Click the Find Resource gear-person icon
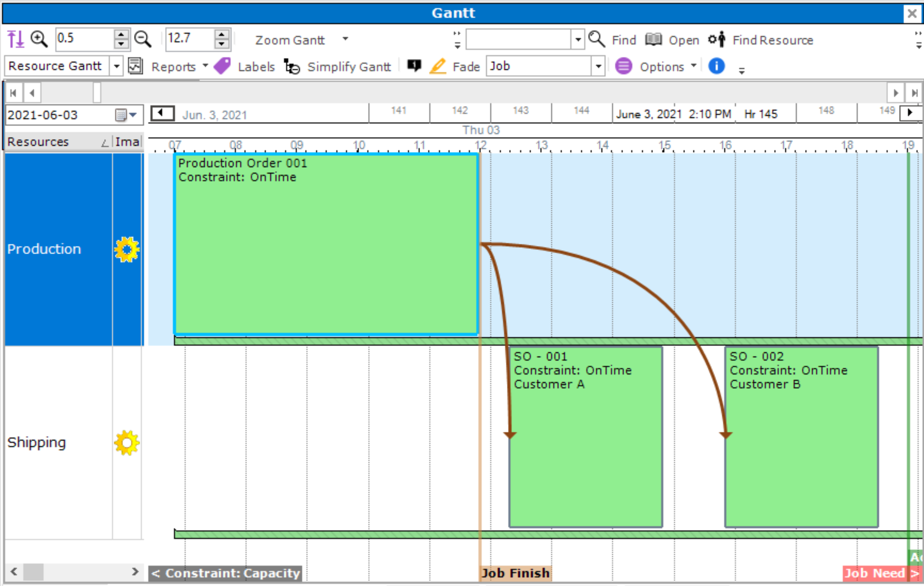 click(x=717, y=39)
